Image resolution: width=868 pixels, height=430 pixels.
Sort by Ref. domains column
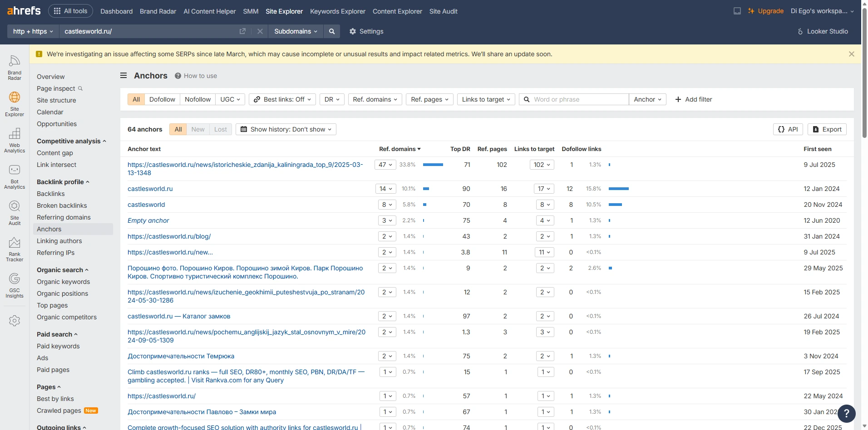[399, 149]
